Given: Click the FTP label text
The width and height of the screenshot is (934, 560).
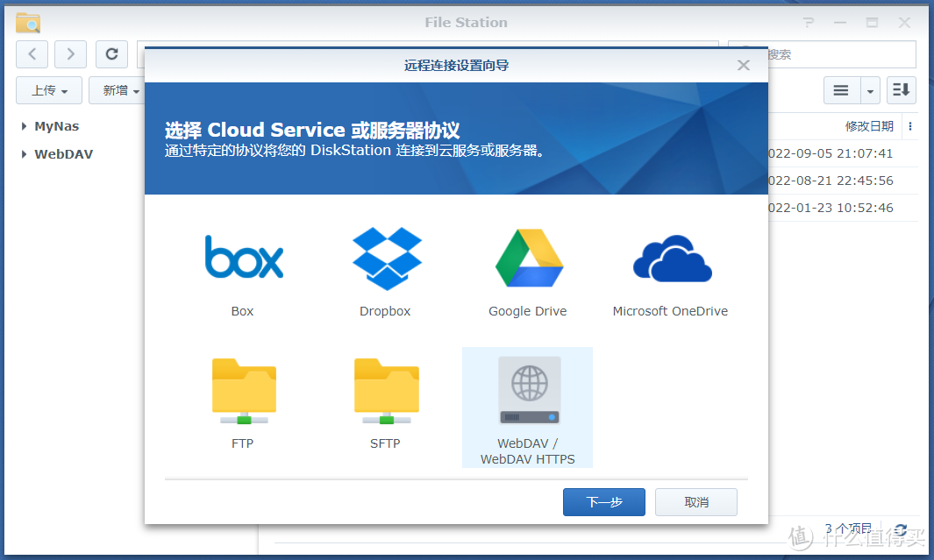Looking at the screenshot, I should click(242, 443).
